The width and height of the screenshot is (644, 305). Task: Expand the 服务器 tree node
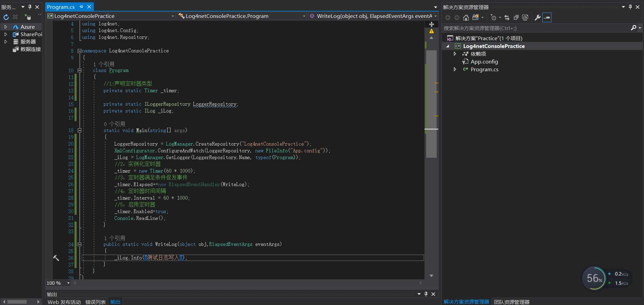click(x=6, y=42)
